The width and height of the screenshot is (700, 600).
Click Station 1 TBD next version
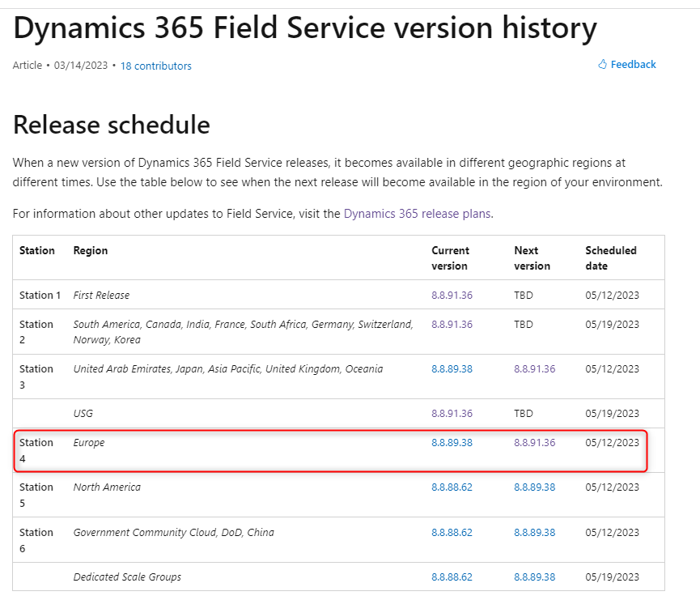tap(524, 296)
